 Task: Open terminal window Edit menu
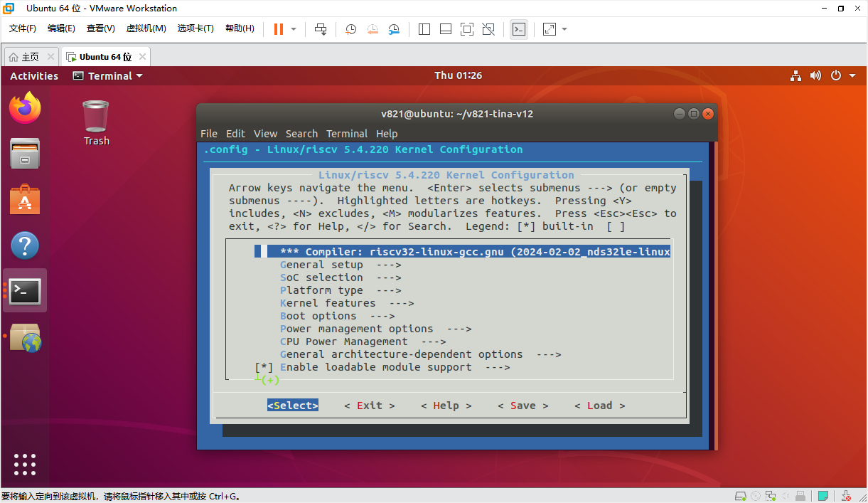coord(235,134)
